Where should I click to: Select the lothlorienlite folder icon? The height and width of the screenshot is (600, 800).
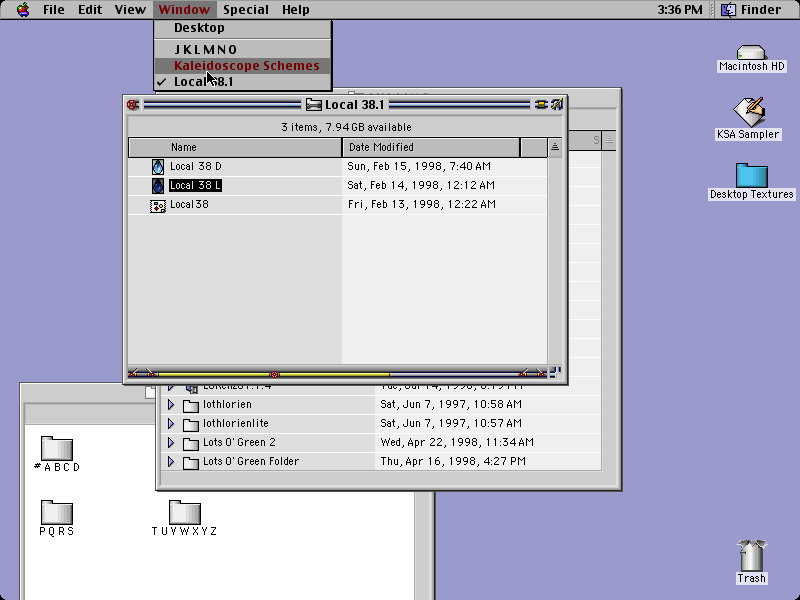pos(191,424)
